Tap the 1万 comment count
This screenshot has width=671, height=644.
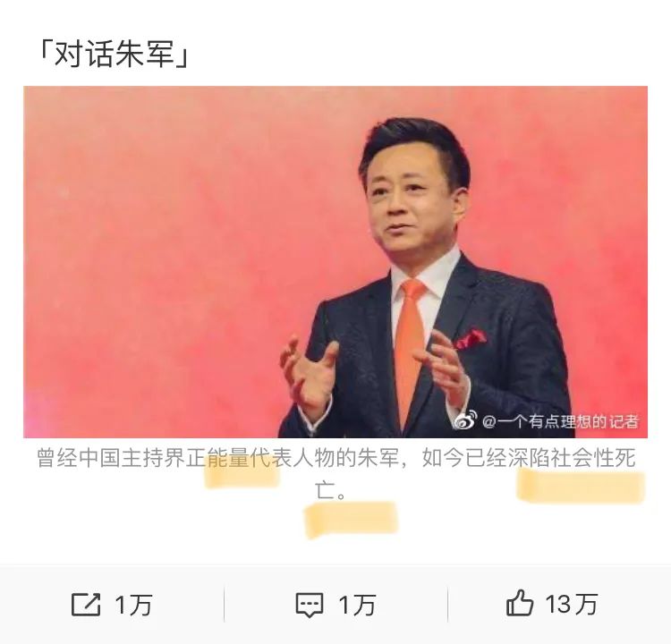pyautogui.click(x=357, y=605)
